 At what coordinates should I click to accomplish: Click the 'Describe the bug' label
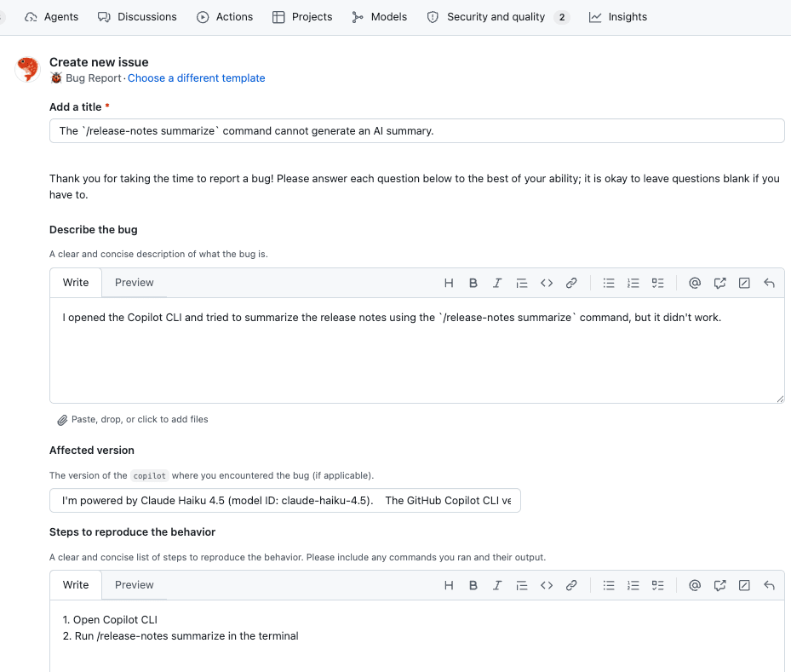(x=94, y=230)
